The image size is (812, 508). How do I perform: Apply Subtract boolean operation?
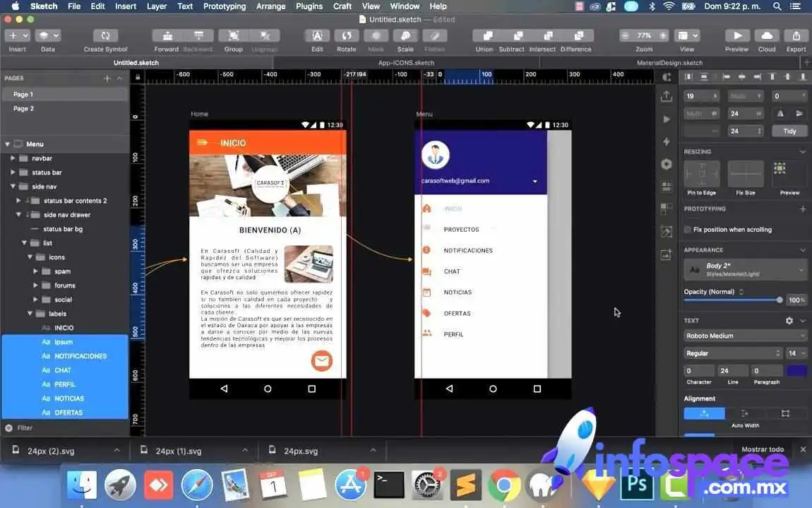click(x=518, y=36)
